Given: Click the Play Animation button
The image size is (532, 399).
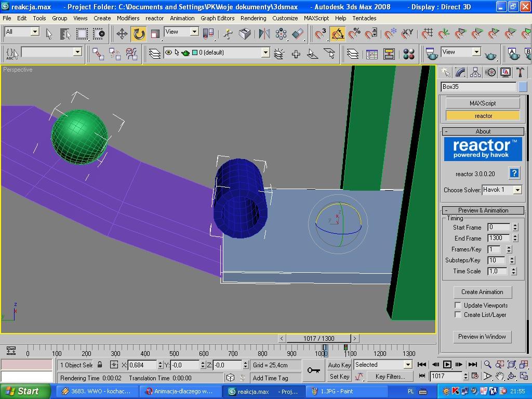Looking at the screenshot, I should 447,365.
